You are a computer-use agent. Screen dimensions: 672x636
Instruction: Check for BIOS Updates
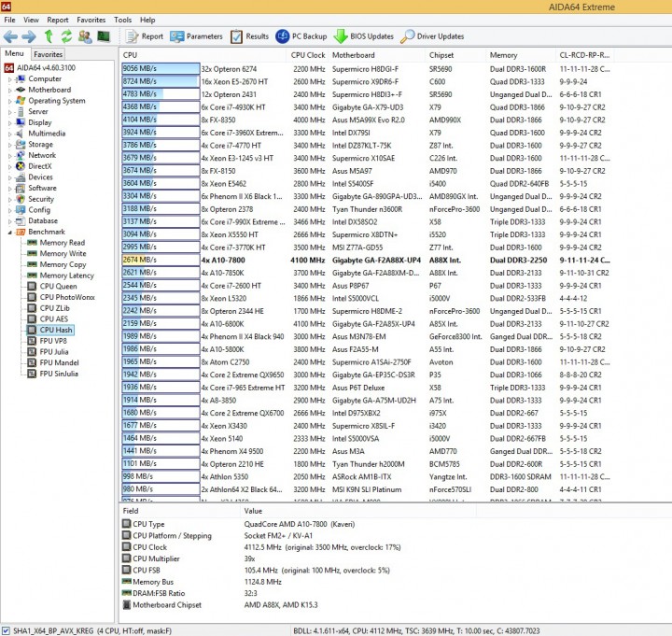click(x=363, y=36)
